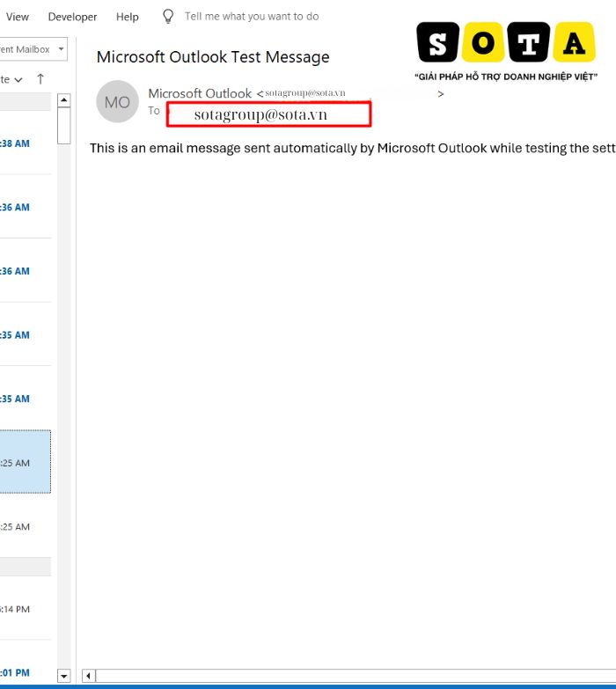Click the message list scroll down arrow
Screen dimensions: 616x689
64,676
